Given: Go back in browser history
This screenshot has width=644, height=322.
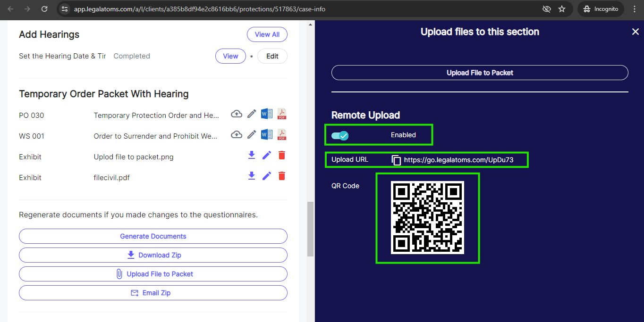Looking at the screenshot, I should coord(11,9).
